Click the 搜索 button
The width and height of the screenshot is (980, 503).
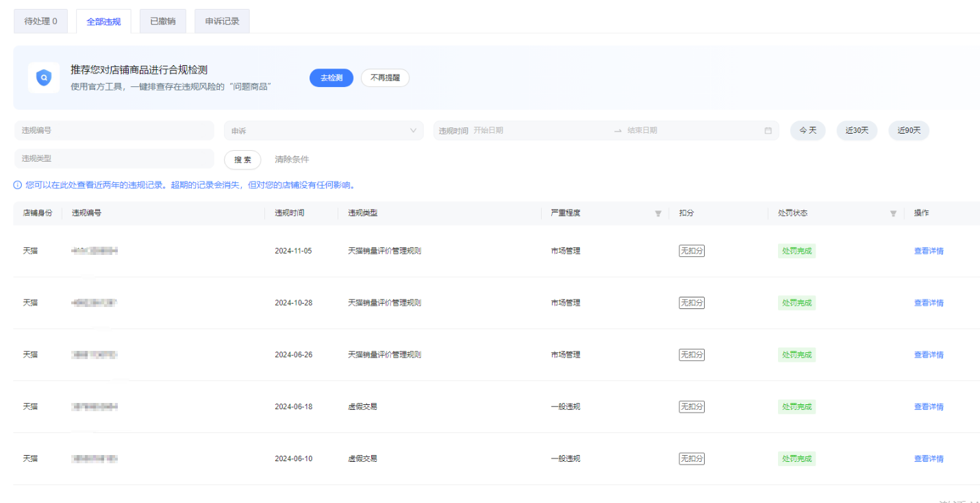click(x=242, y=160)
